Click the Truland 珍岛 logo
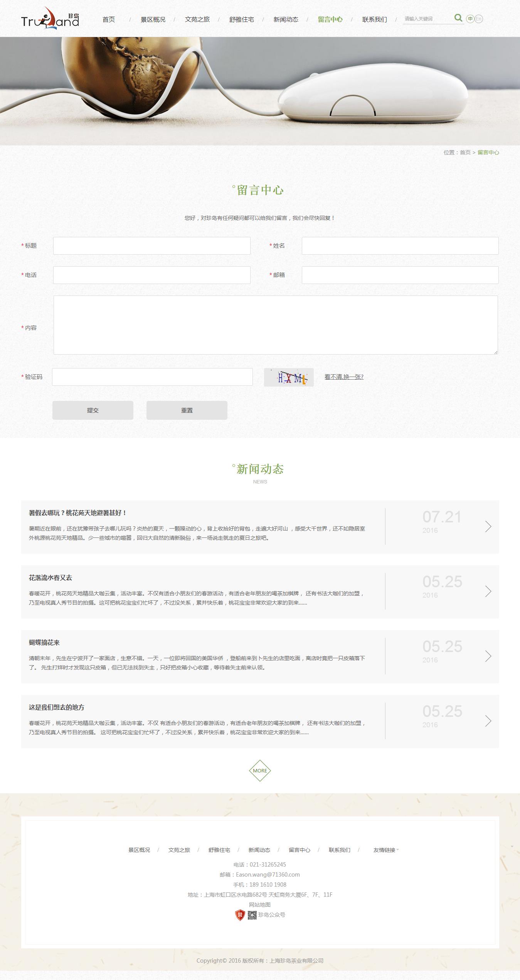Screen dimensions: 520x980 tap(50, 18)
